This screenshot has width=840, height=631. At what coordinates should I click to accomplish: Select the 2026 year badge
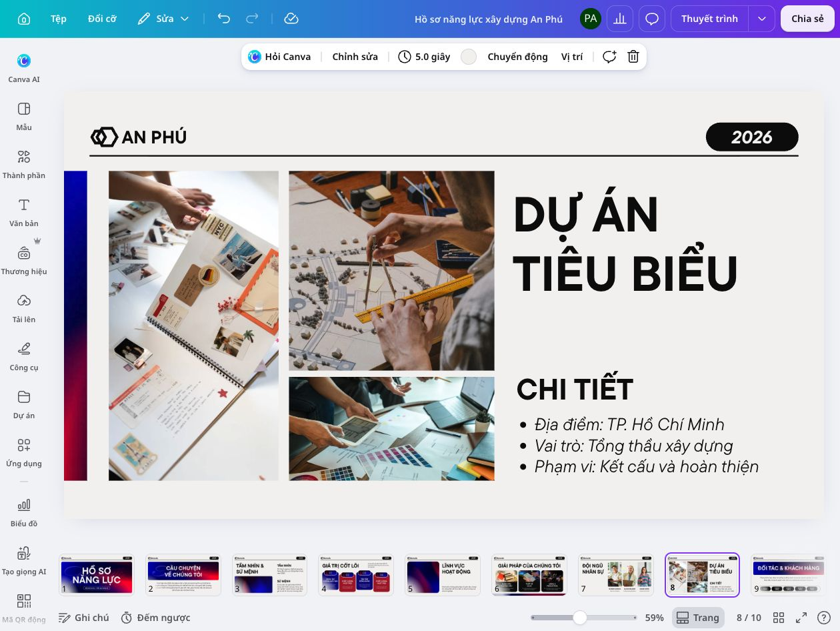(x=752, y=137)
